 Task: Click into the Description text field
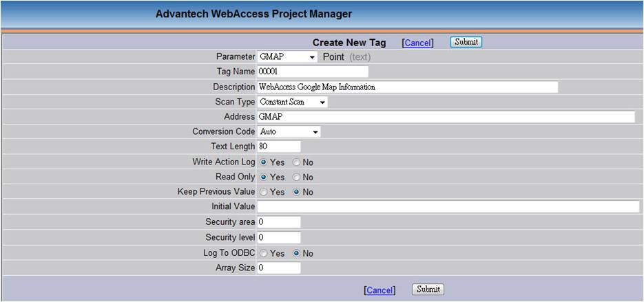[408, 87]
